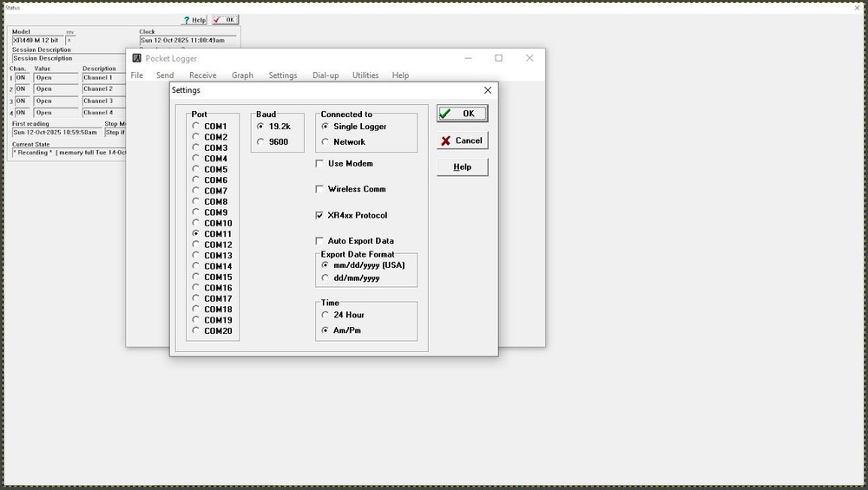Choose COM20 as the port
The height and width of the screenshot is (490, 868).
pyautogui.click(x=196, y=330)
